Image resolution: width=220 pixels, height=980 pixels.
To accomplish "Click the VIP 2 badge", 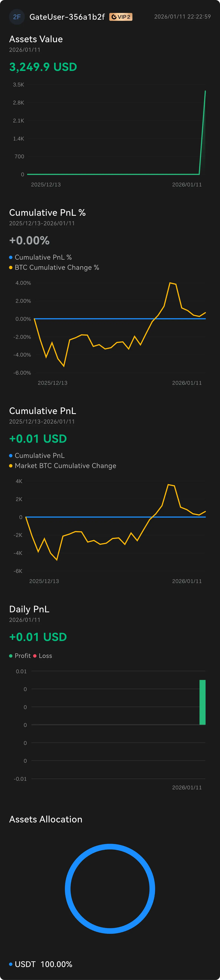I will click(121, 17).
